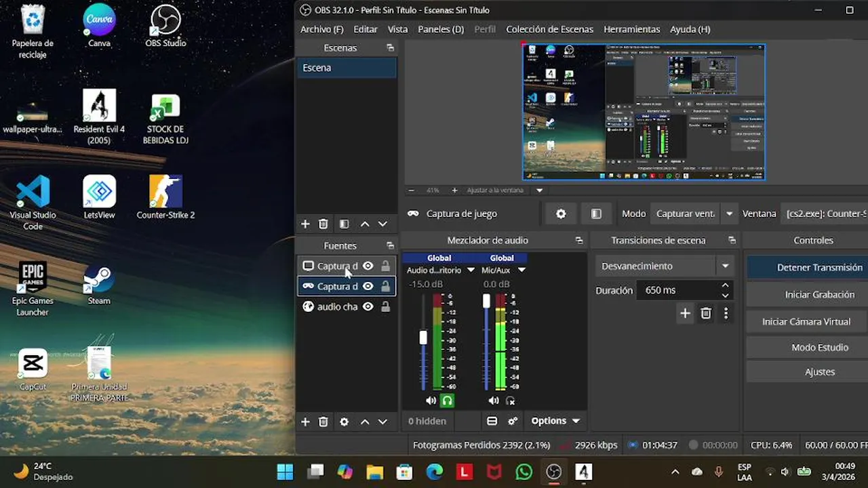This screenshot has height=488, width=868.
Task: Click the 0 hidden button in mixer
Action: pos(427,421)
